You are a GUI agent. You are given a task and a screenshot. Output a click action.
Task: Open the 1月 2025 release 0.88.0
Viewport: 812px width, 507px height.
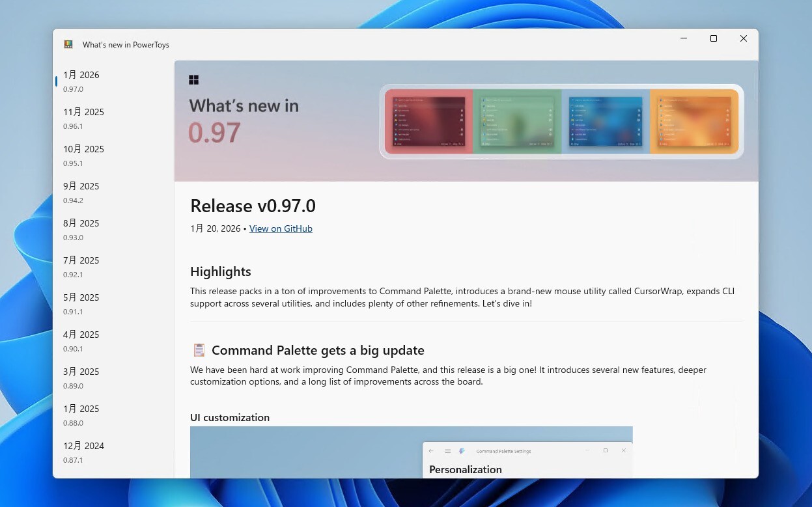click(113, 415)
